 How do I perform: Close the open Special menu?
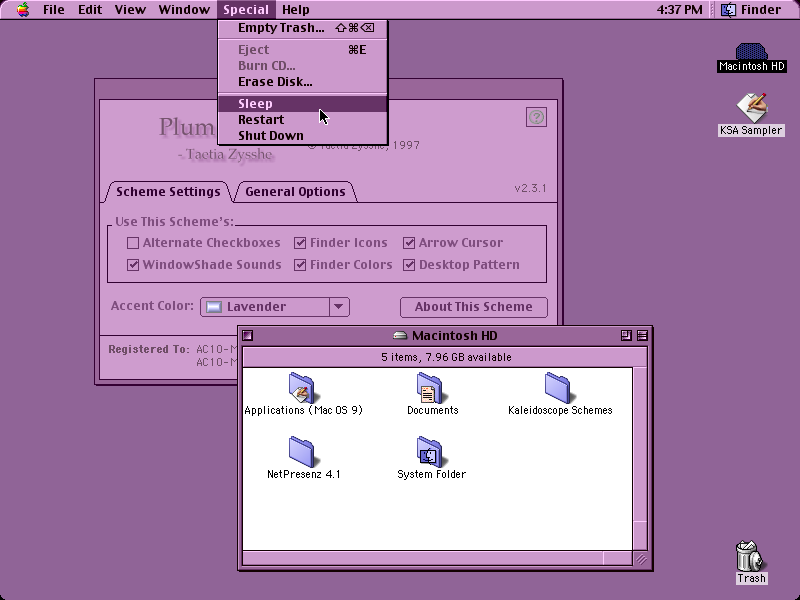(246, 10)
